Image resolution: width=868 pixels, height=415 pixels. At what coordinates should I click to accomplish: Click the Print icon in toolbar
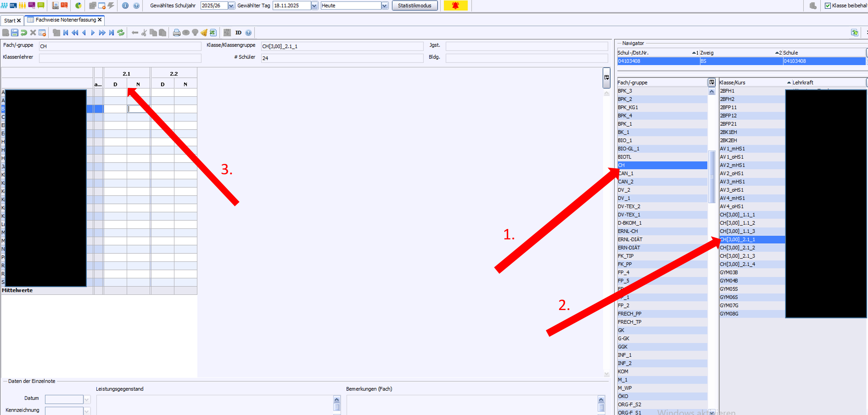[176, 33]
